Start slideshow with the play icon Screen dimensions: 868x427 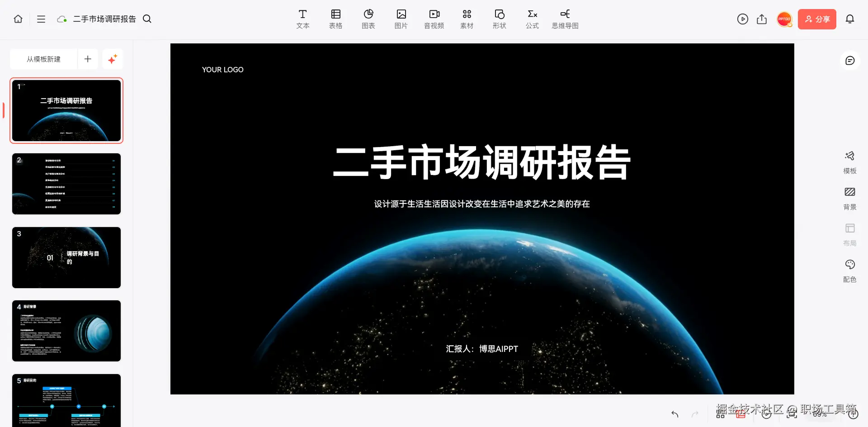click(x=742, y=19)
